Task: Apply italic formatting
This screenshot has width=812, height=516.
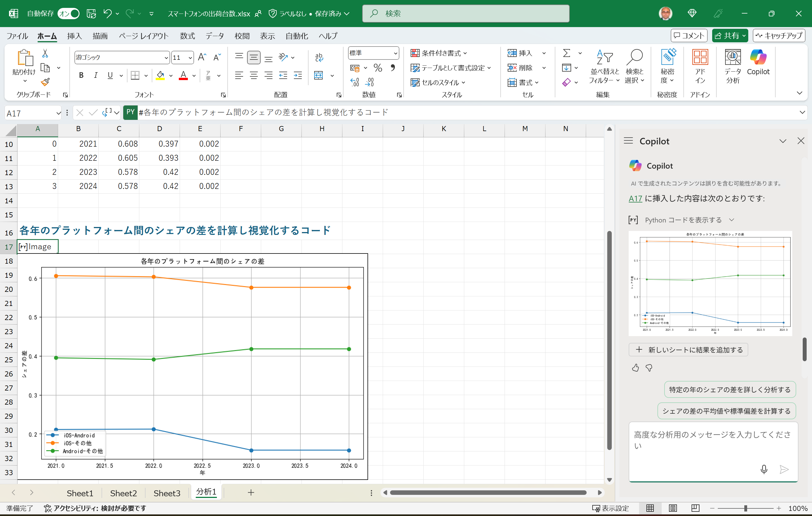Action: [96, 75]
